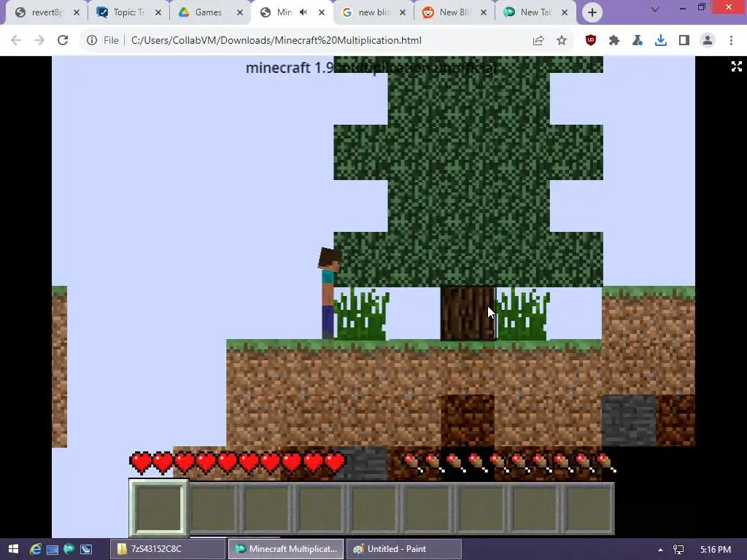Mute audio on the Minecraft tab
Screen dimensions: 747x560
(x=303, y=12)
